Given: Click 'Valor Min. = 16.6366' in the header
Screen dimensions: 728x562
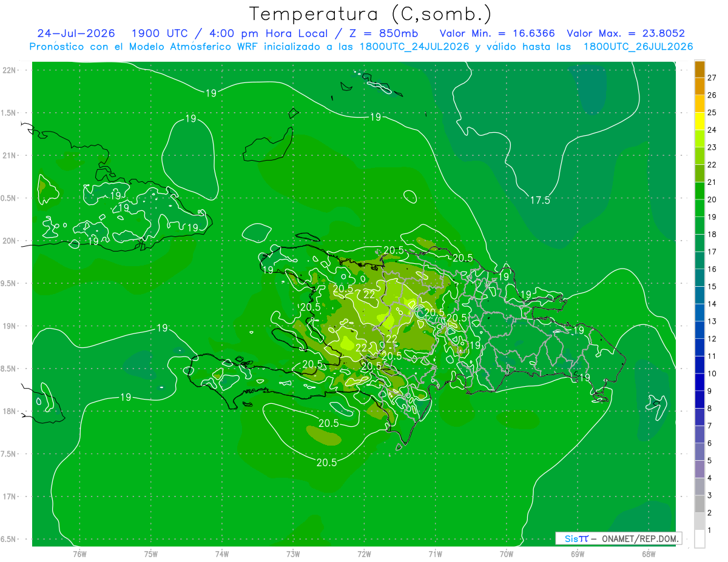Looking at the screenshot, I should [x=497, y=33].
